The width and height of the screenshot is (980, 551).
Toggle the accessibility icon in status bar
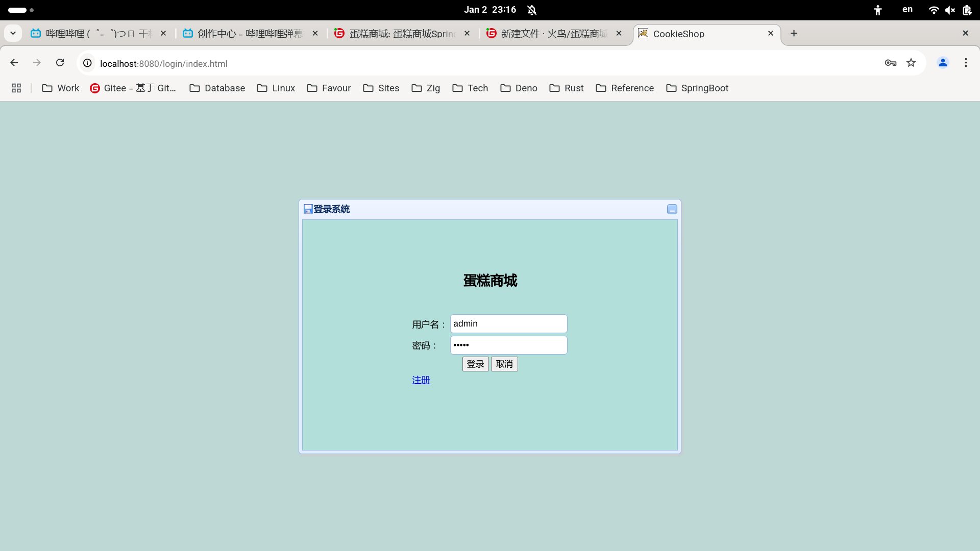coord(877,10)
